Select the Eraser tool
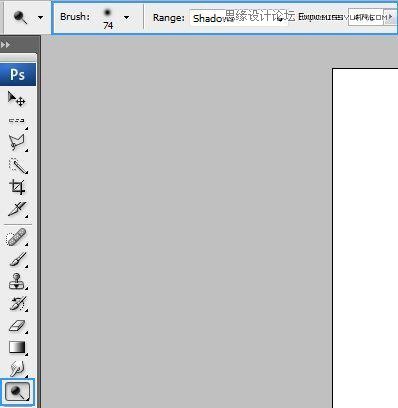Image resolution: width=398 pixels, height=408 pixels. (x=17, y=326)
